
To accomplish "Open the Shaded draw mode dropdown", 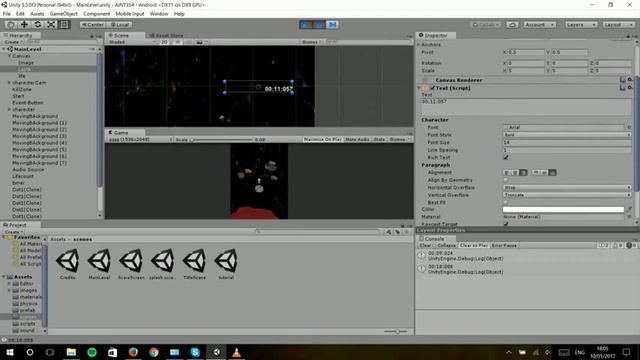I will tap(131, 42).
